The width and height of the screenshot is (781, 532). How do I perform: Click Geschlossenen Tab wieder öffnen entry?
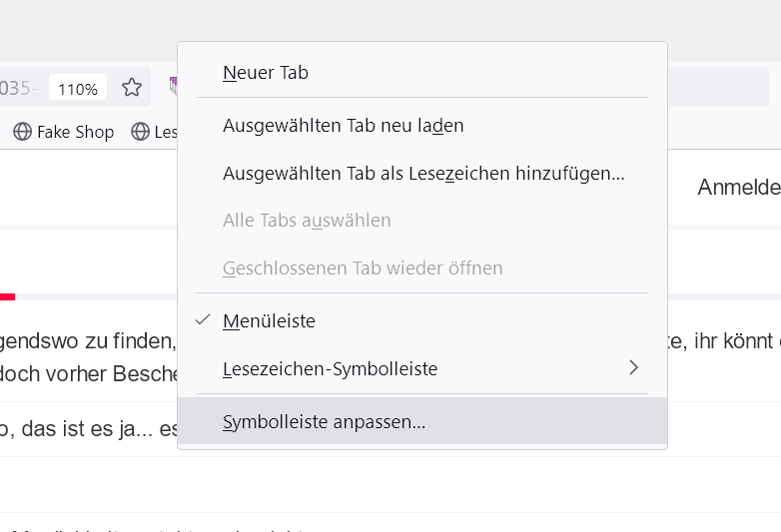(x=363, y=268)
